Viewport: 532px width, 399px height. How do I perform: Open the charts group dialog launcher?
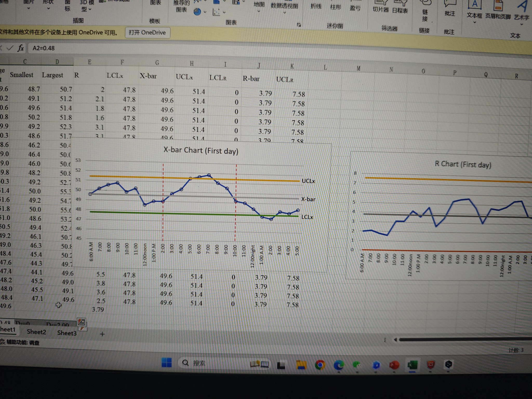(299, 25)
